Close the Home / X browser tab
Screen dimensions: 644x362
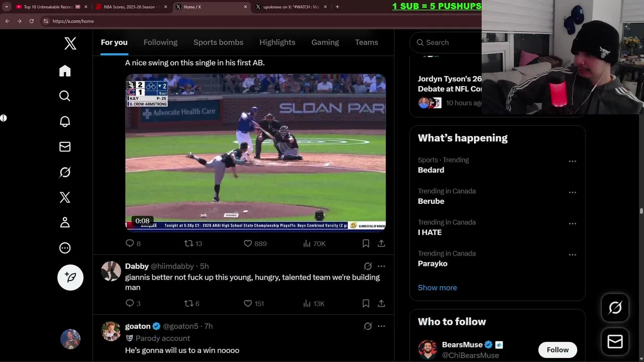[x=246, y=7]
